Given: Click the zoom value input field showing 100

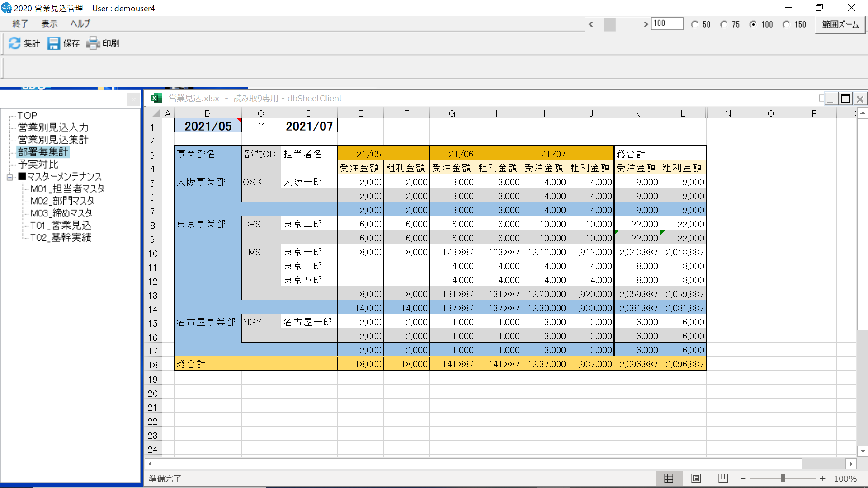Looking at the screenshot, I should [667, 24].
